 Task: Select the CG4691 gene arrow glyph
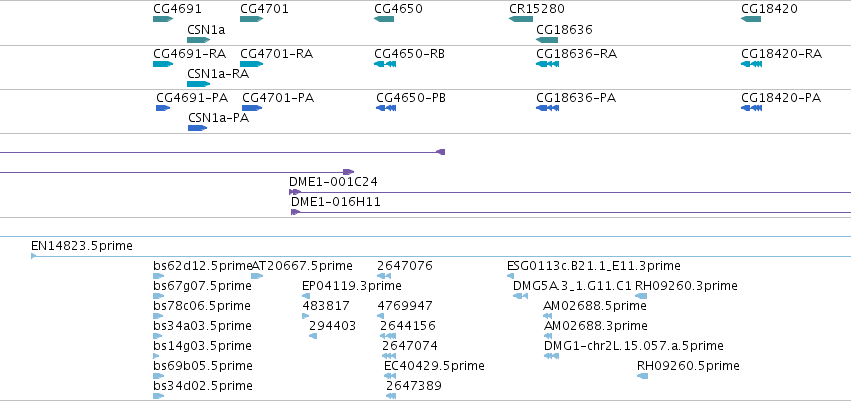(x=163, y=19)
